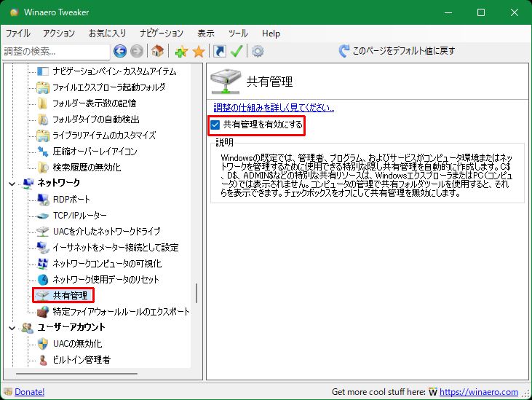Click the ビルトイン管理者 user icon
This screenshot has width=532, height=400.
click(x=43, y=360)
